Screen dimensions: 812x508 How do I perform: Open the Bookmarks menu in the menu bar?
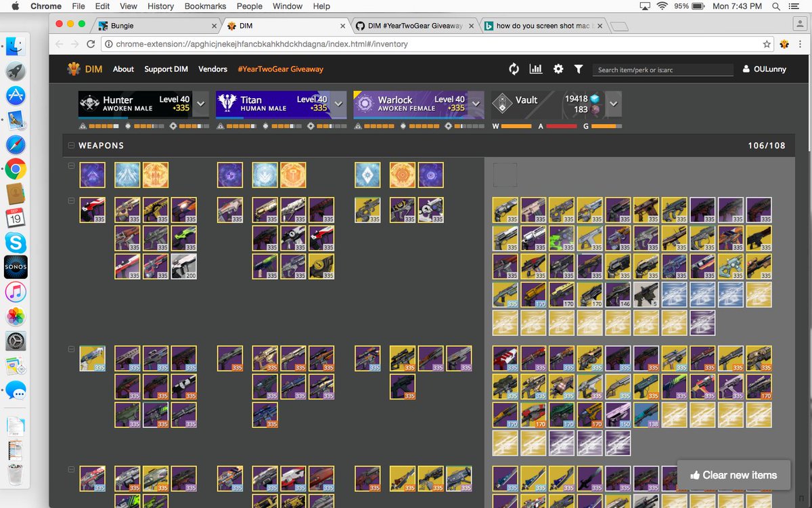[205, 6]
